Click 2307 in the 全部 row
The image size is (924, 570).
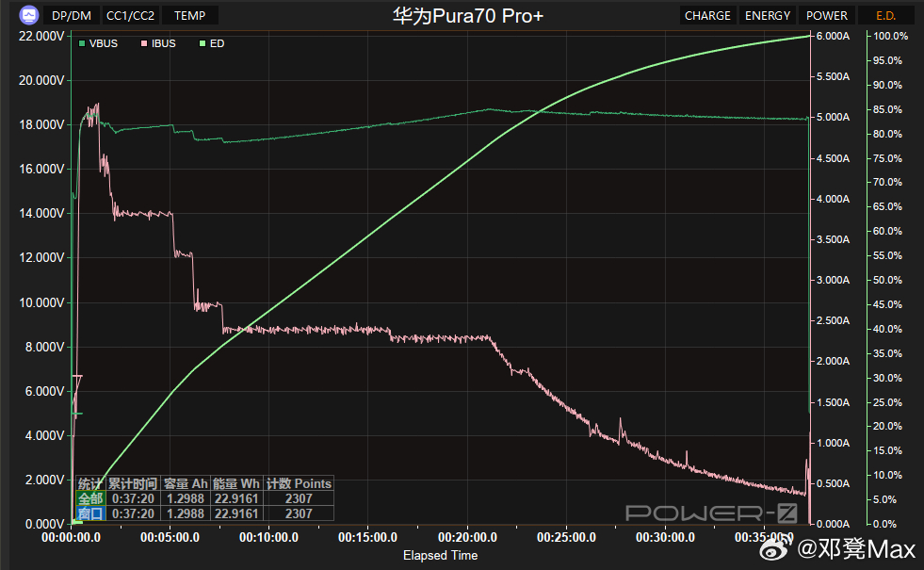(299, 498)
